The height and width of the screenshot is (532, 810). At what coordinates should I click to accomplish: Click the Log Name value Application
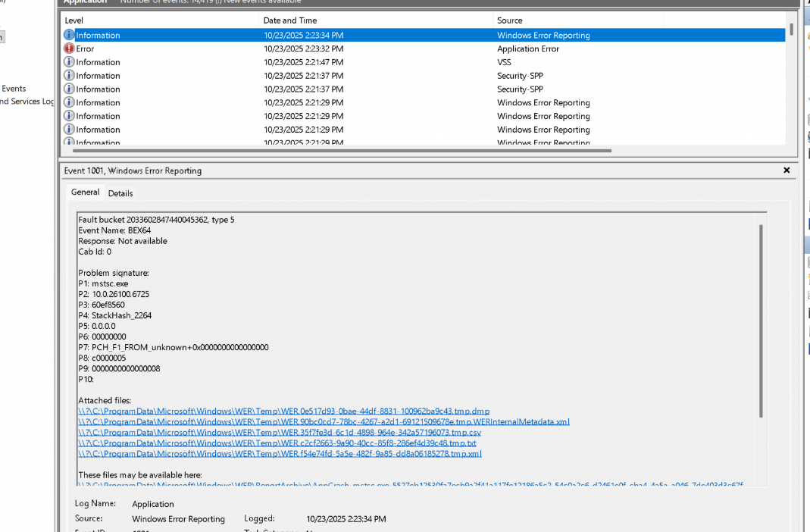tap(153, 504)
